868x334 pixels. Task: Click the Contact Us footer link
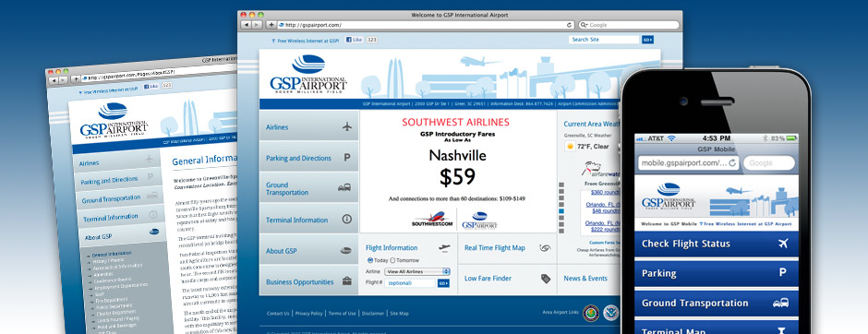coord(278,313)
